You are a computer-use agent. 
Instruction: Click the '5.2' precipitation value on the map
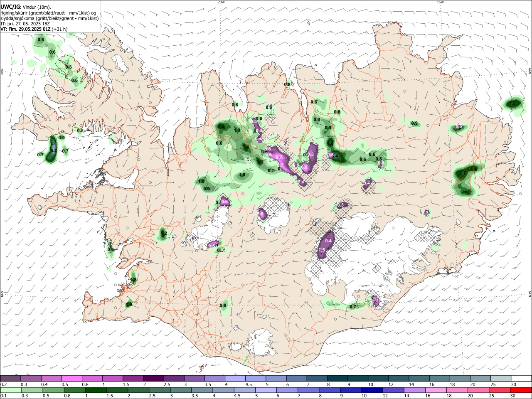[x=53, y=150]
